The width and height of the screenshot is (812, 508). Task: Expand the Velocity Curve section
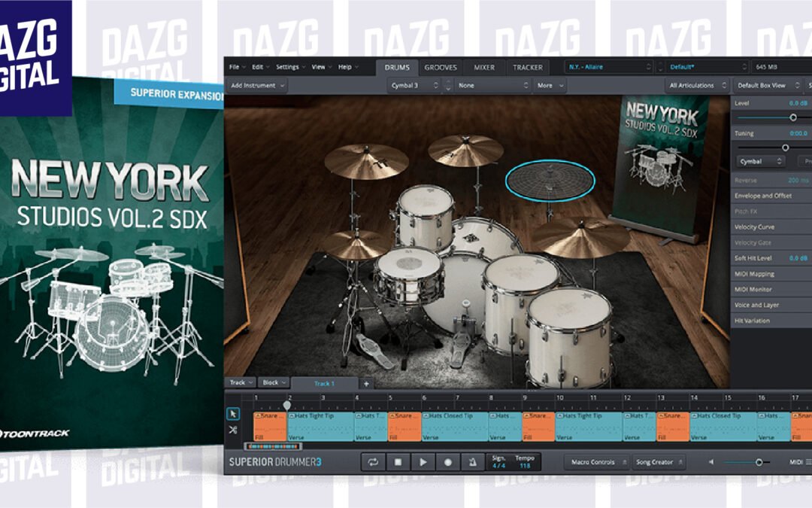coord(771,227)
